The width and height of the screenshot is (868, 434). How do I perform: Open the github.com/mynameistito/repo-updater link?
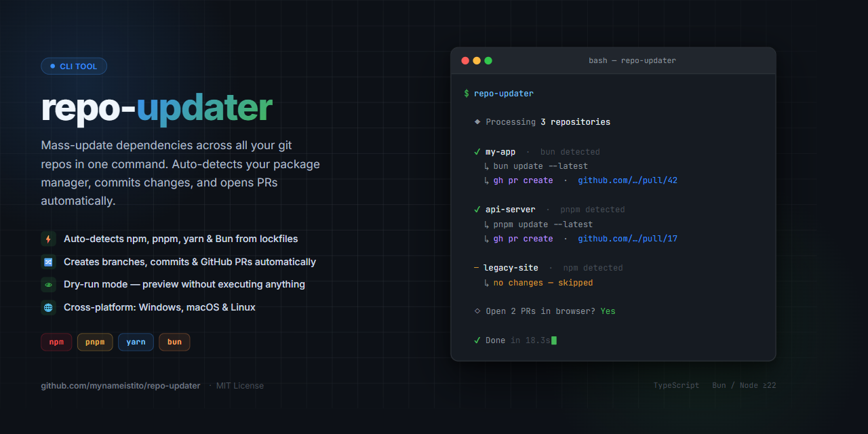coord(121,385)
